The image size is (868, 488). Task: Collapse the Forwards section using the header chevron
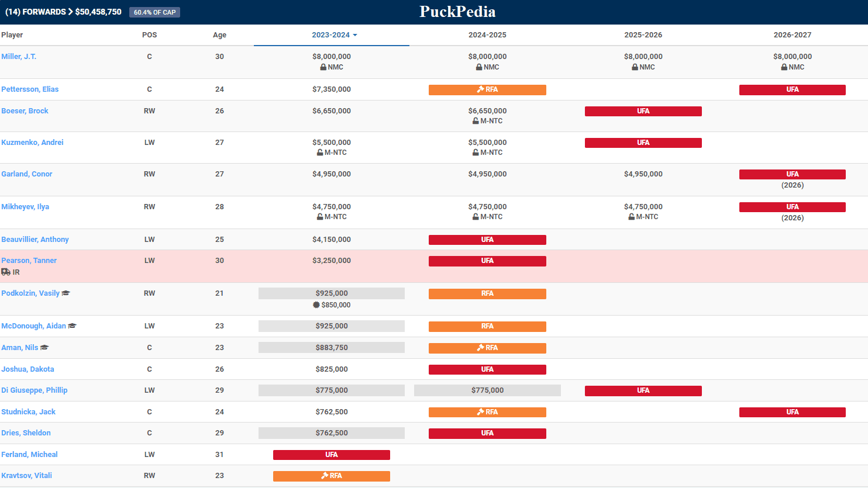tap(70, 12)
